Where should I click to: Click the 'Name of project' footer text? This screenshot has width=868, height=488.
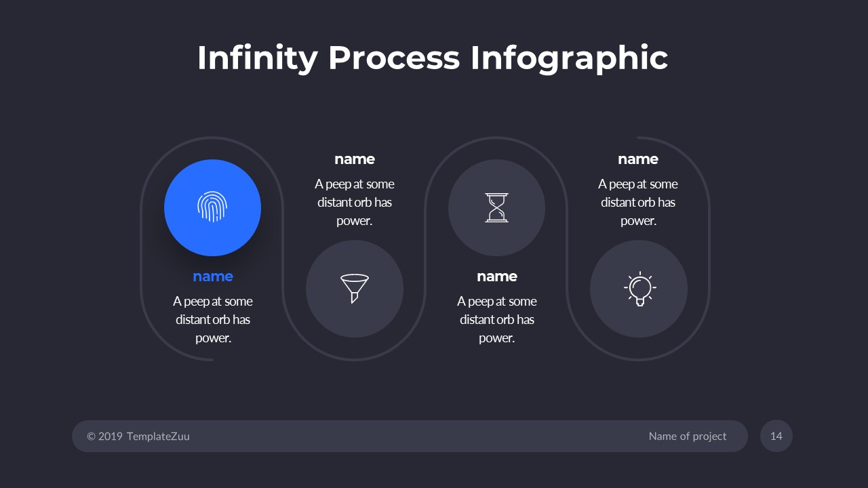687,436
